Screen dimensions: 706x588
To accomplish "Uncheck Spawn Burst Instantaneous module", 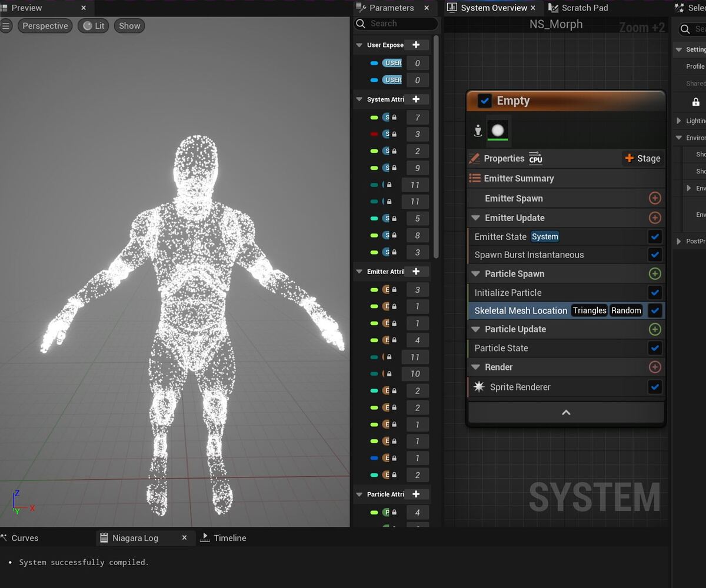I will [654, 255].
